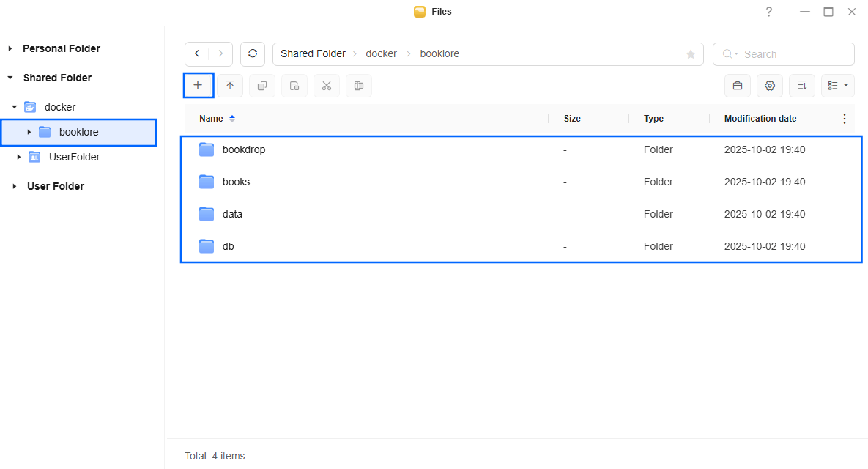Add booklore path to favorites star
The width and height of the screenshot is (868, 469).
coord(690,54)
